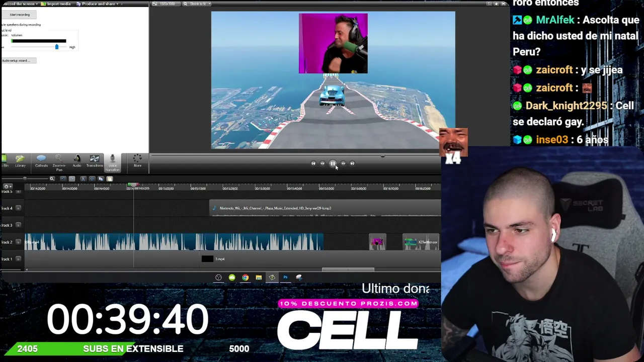Open the Audio tool
644x362 pixels.
click(76, 161)
